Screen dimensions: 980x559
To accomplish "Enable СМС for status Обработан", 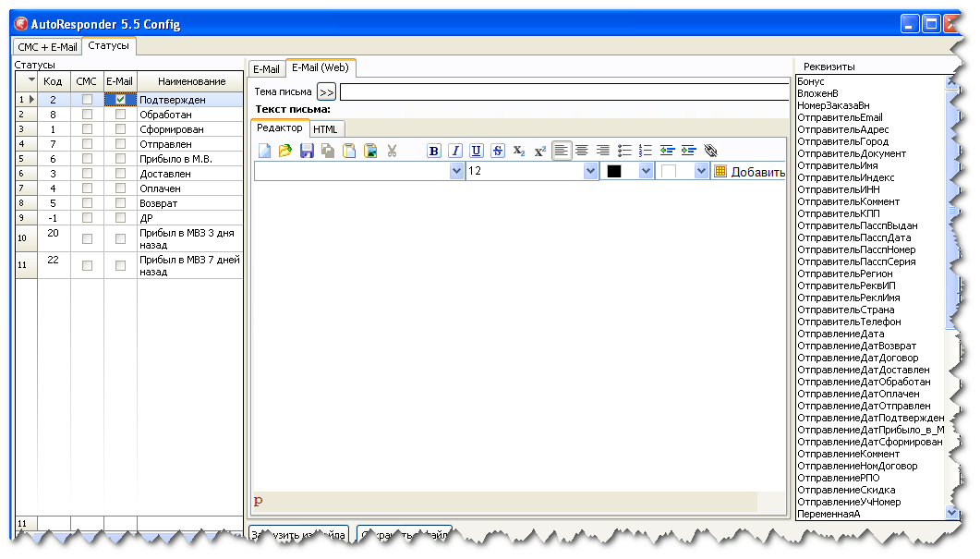I will click(87, 115).
